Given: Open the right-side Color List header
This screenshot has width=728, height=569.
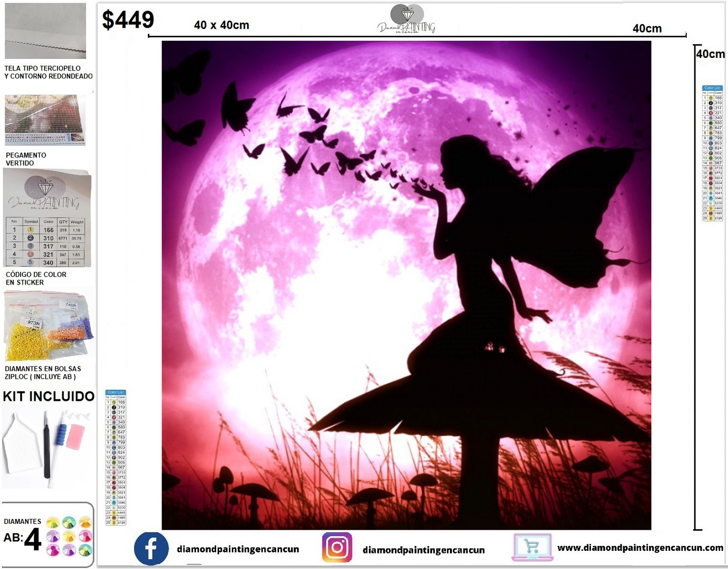Looking at the screenshot, I should click(x=712, y=88).
